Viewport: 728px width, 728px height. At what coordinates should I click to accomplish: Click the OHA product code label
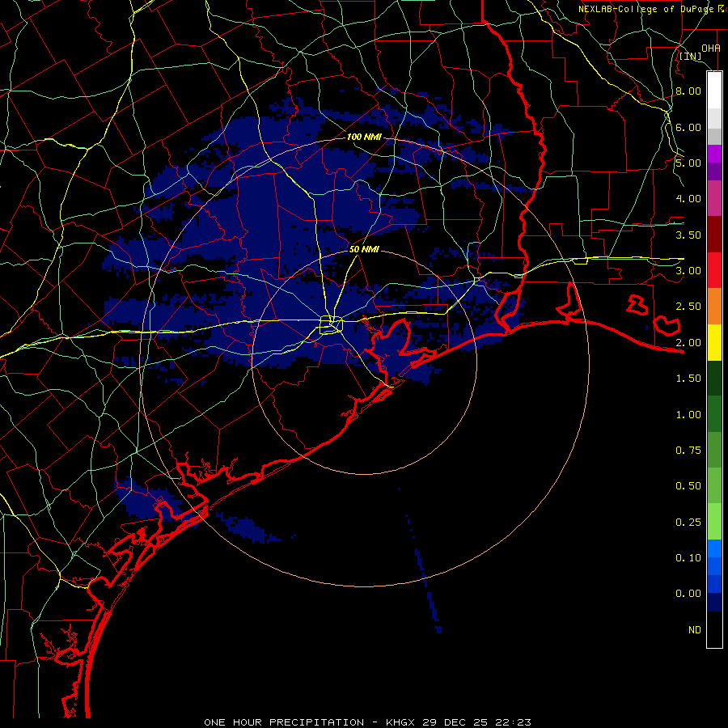[x=711, y=48]
